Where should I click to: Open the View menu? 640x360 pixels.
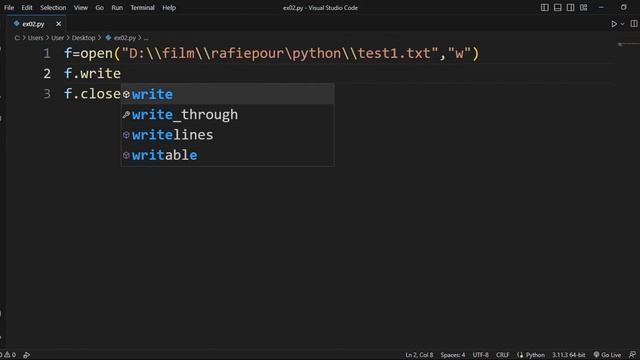(80, 8)
